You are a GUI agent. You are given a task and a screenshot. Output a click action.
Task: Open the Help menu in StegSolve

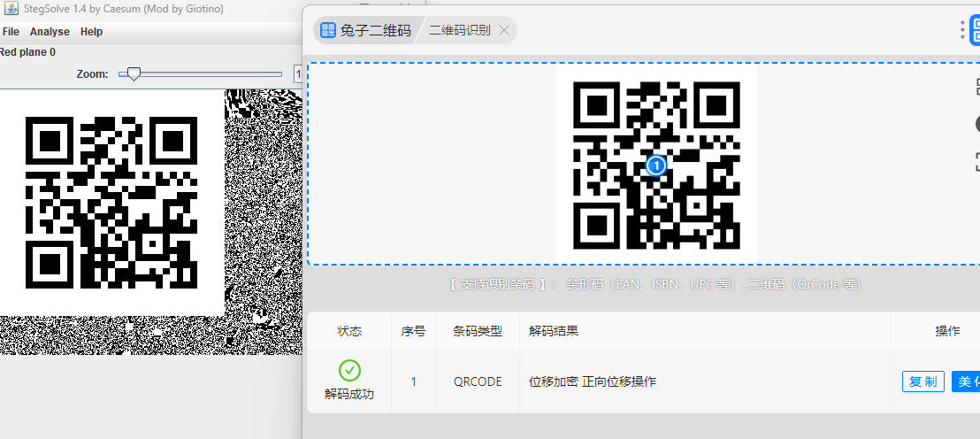pyautogui.click(x=91, y=32)
